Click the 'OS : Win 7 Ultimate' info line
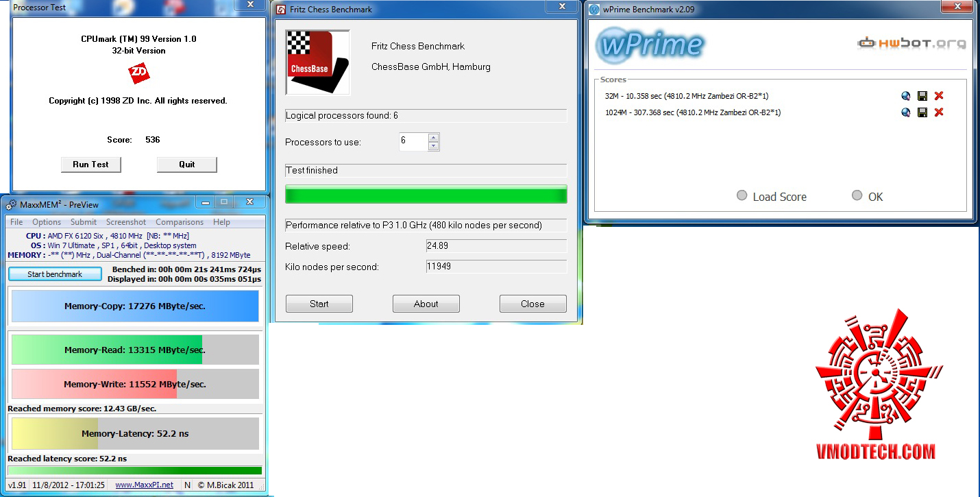Image resolution: width=980 pixels, height=497 pixels. (113, 245)
